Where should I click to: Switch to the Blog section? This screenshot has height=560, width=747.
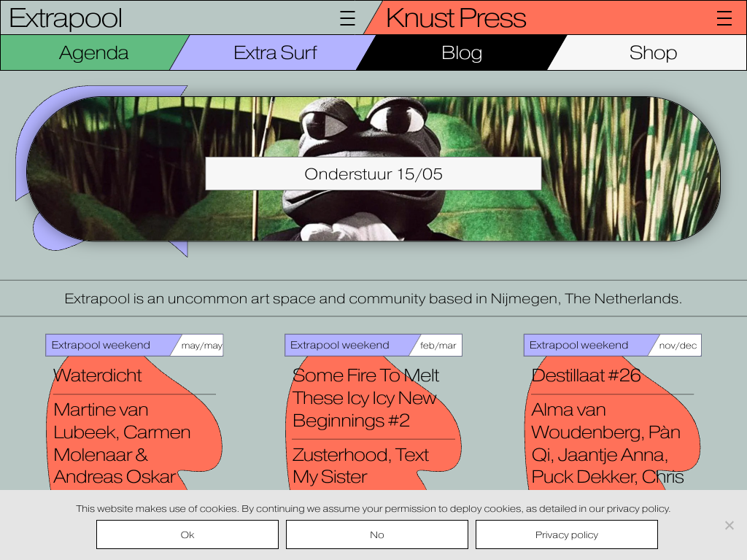(x=462, y=52)
